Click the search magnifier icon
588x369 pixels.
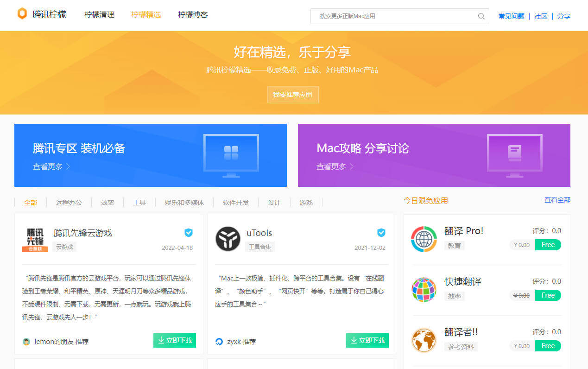point(481,16)
